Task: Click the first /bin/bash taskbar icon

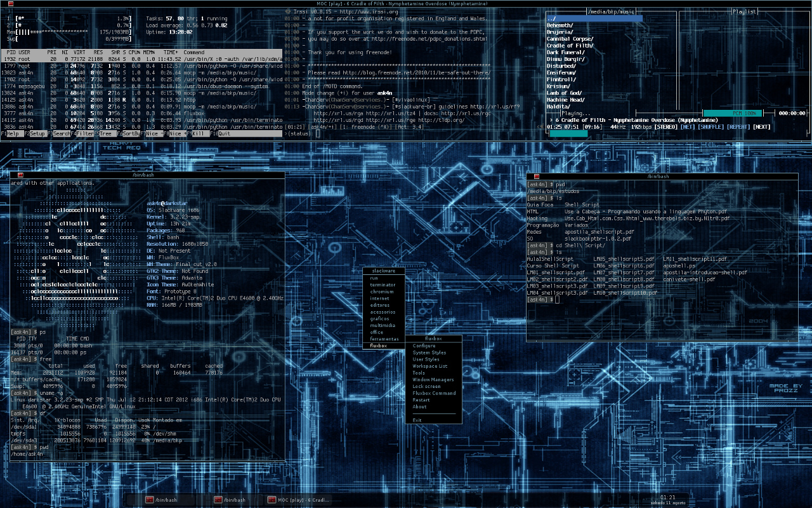Action: [x=150, y=500]
